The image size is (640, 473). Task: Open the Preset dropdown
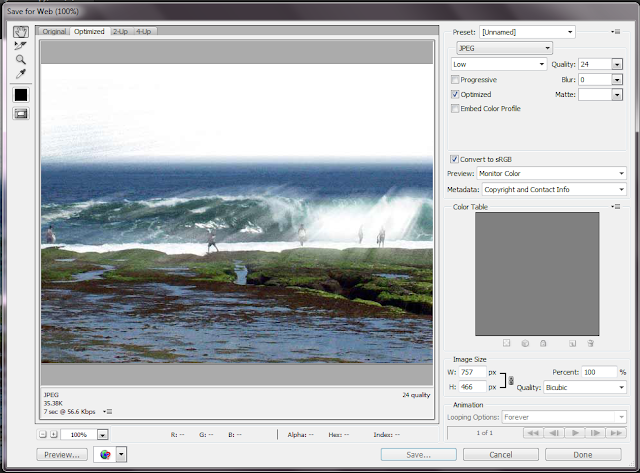[x=527, y=32]
